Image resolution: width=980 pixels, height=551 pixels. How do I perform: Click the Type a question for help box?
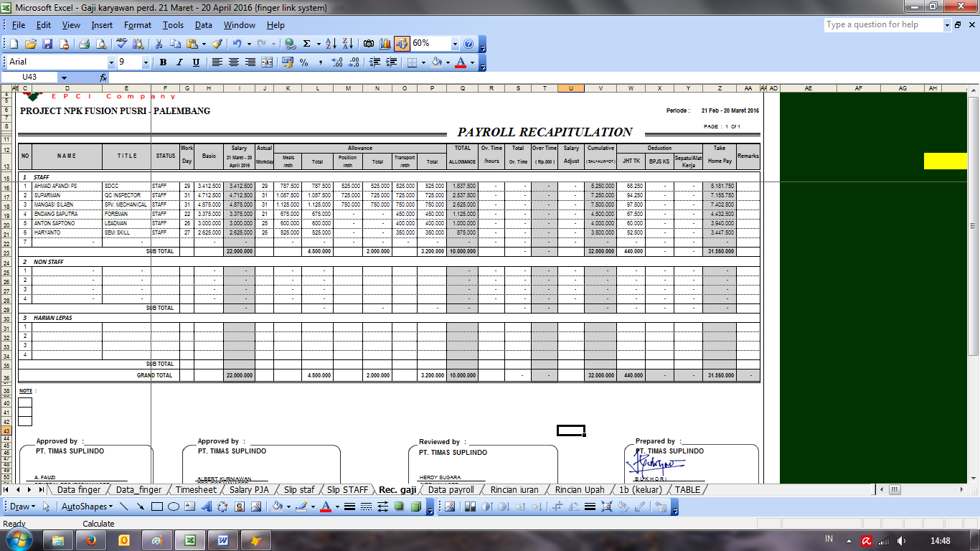click(x=887, y=25)
